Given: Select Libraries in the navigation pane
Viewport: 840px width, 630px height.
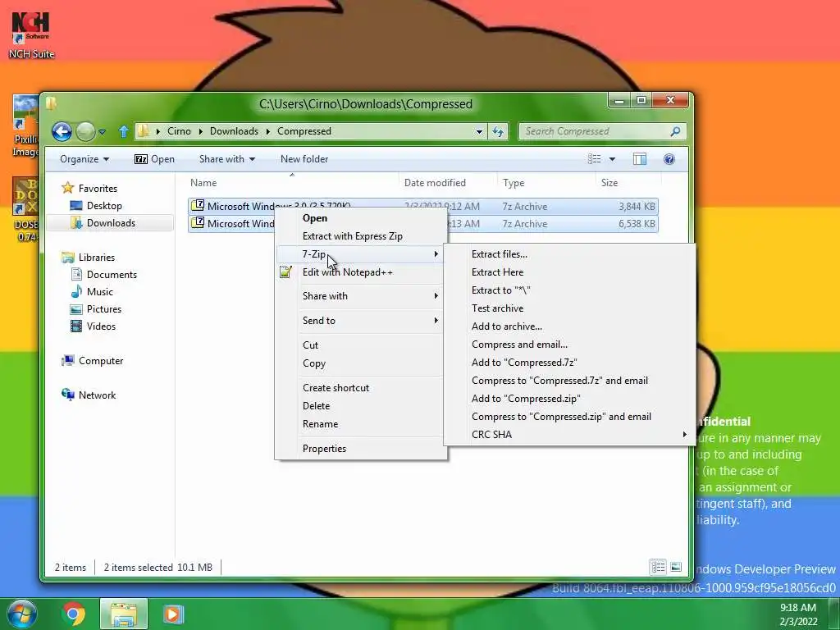Looking at the screenshot, I should click(x=89, y=257).
